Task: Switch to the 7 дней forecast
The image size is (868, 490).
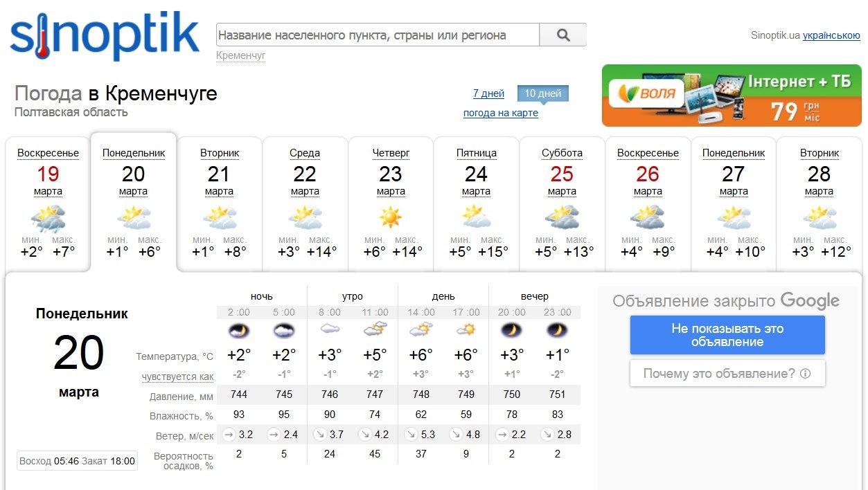Action: (488, 93)
